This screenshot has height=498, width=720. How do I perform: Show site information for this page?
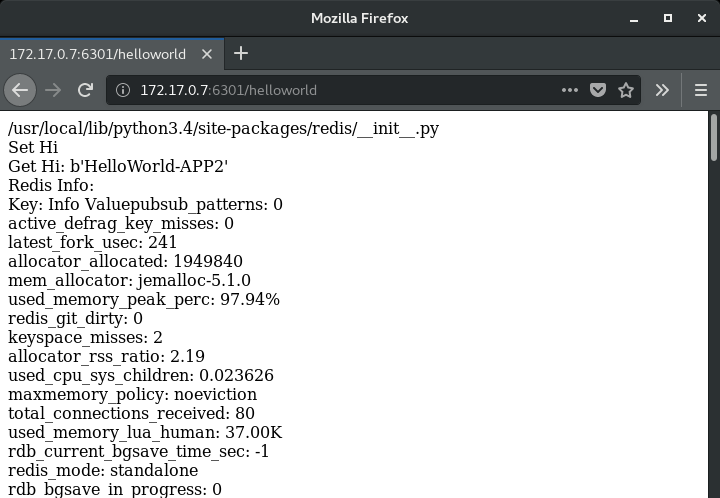[123, 90]
